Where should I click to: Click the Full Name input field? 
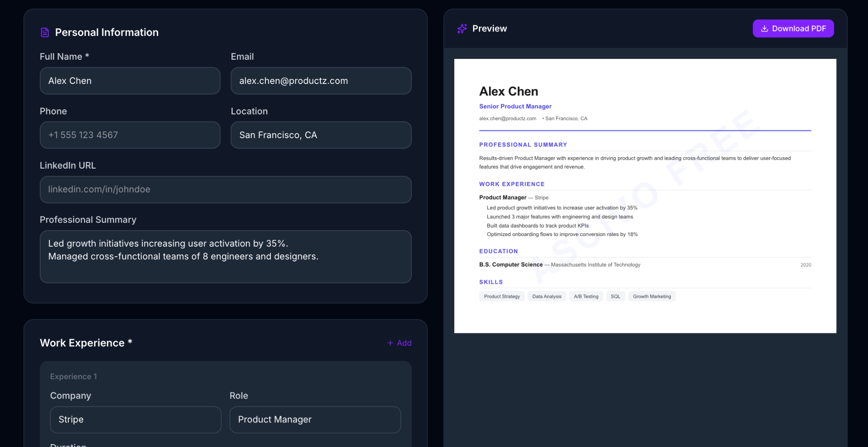coord(130,81)
